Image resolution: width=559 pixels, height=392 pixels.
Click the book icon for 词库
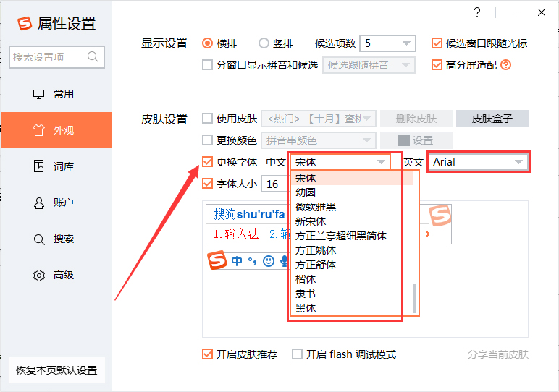(38, 166)
